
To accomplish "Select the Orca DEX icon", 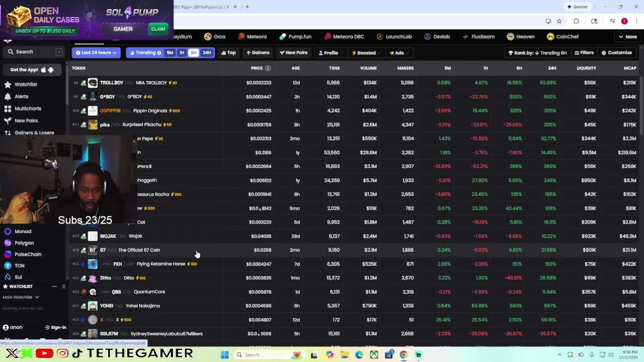I will tap(207, 37).
